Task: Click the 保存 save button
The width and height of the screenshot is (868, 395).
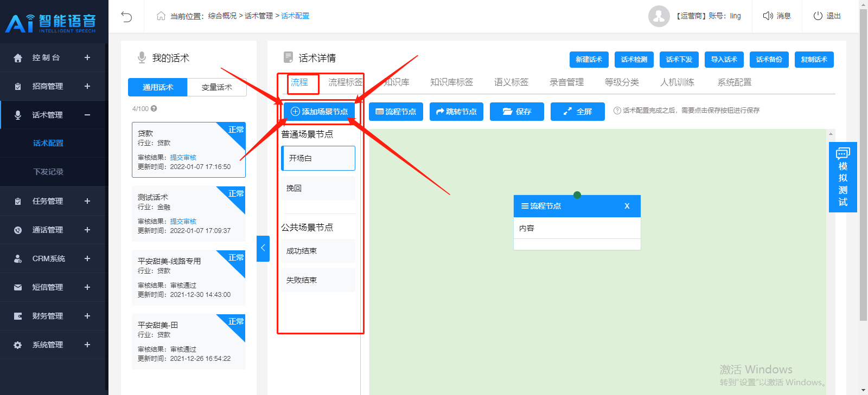Action: point(517,112)
